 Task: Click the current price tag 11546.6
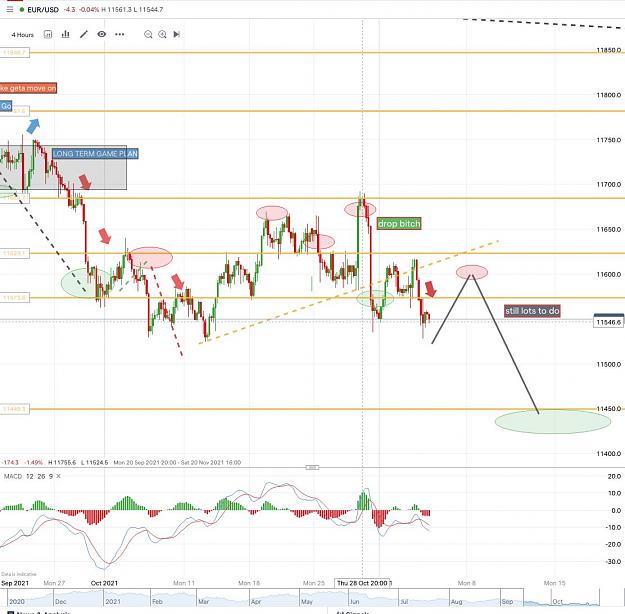pos(609,321)
